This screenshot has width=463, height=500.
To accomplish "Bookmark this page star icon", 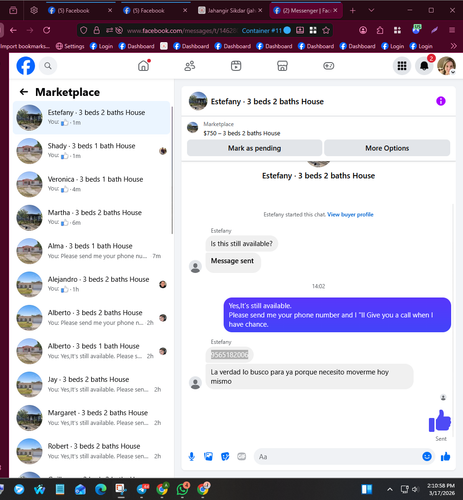I will [326, 30].
